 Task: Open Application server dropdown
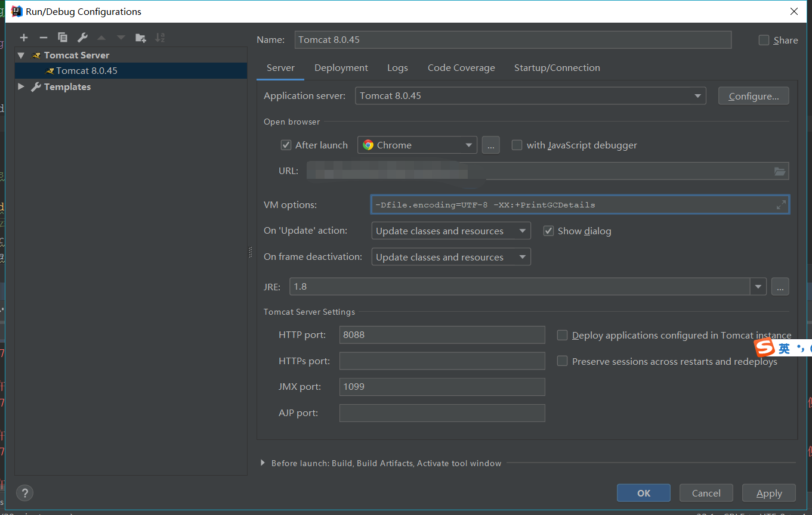(x=530, y=96)
